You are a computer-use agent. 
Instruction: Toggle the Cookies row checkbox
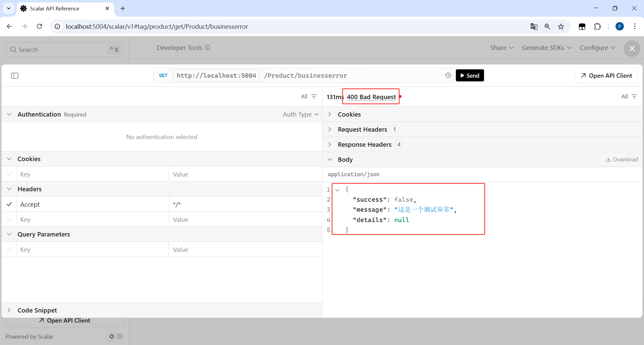9,174
